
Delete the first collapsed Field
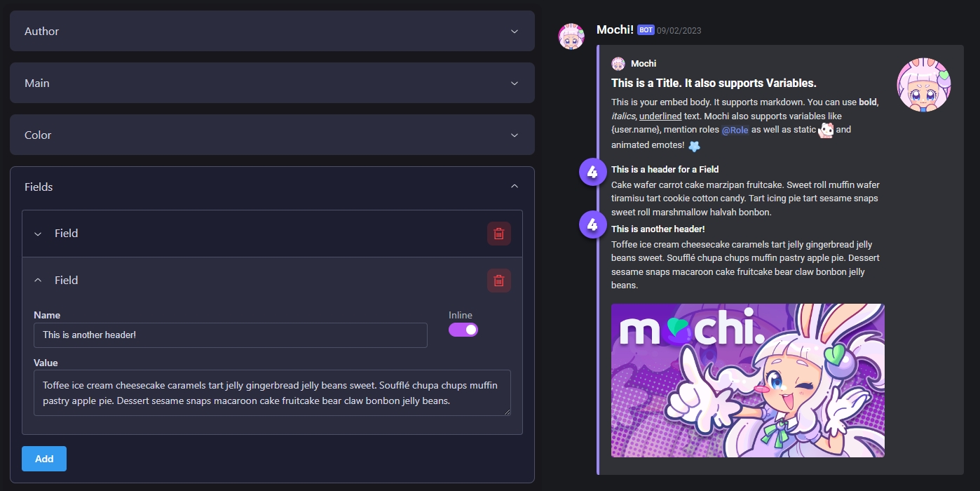[498, 234]
